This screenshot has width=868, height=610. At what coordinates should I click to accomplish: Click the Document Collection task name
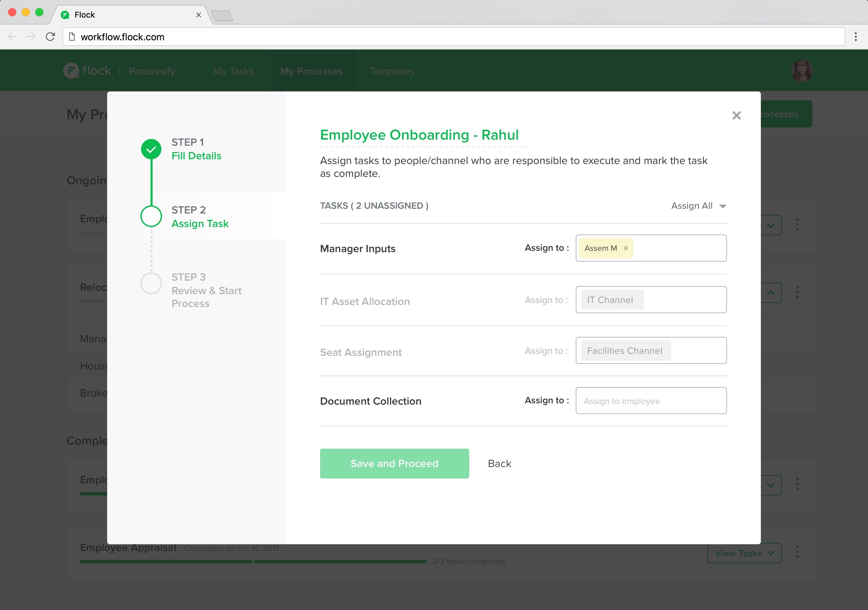point(371,401)
